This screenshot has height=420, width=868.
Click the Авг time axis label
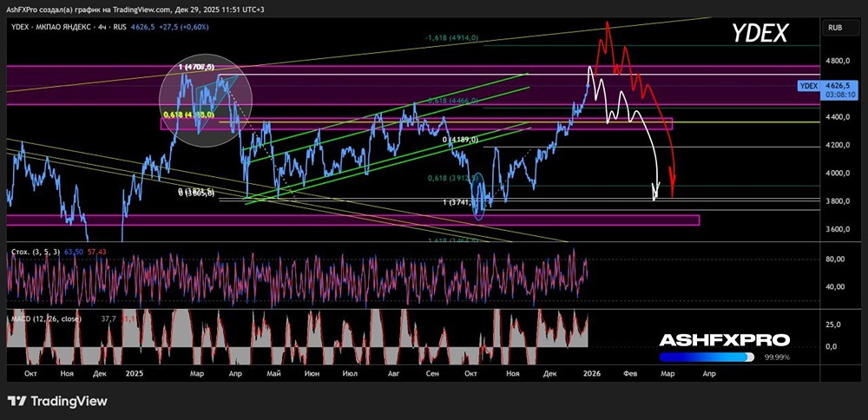pos(393,373)
